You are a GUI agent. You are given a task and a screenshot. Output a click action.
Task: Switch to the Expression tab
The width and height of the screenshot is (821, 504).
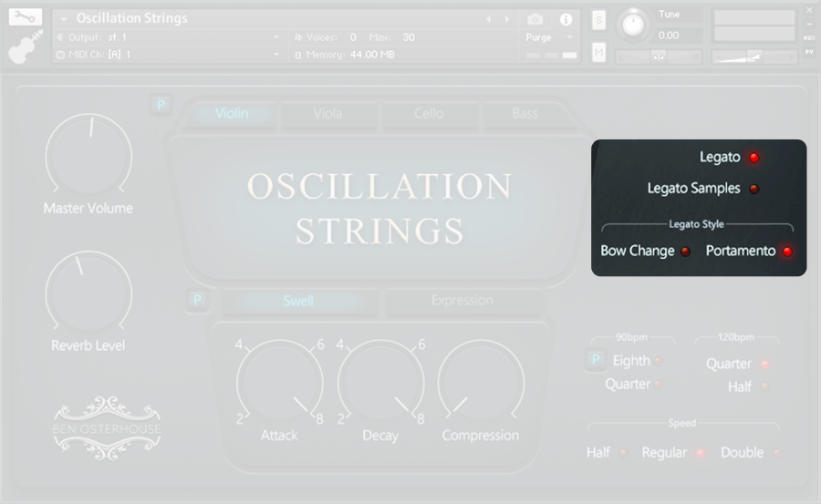[462, 301]
